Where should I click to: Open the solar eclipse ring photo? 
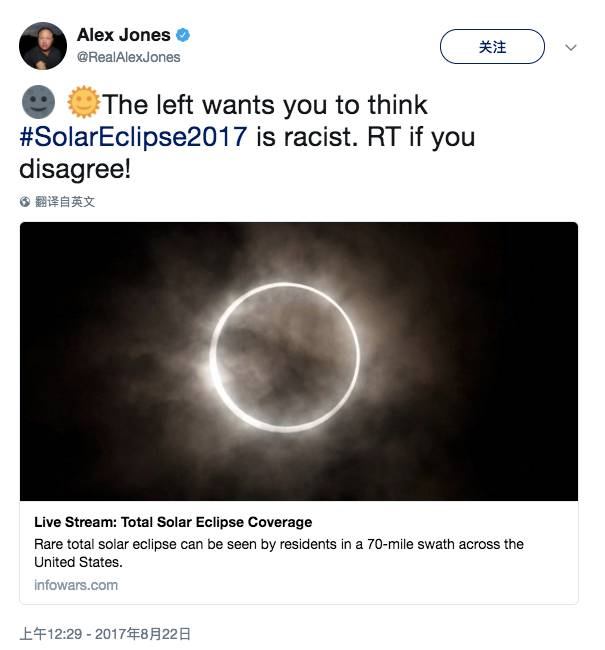(x=299, y=361)
